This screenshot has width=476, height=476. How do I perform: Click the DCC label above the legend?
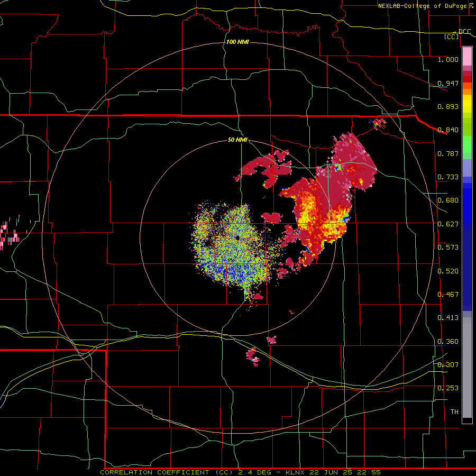pyautogui.click(x=464, y=31)
